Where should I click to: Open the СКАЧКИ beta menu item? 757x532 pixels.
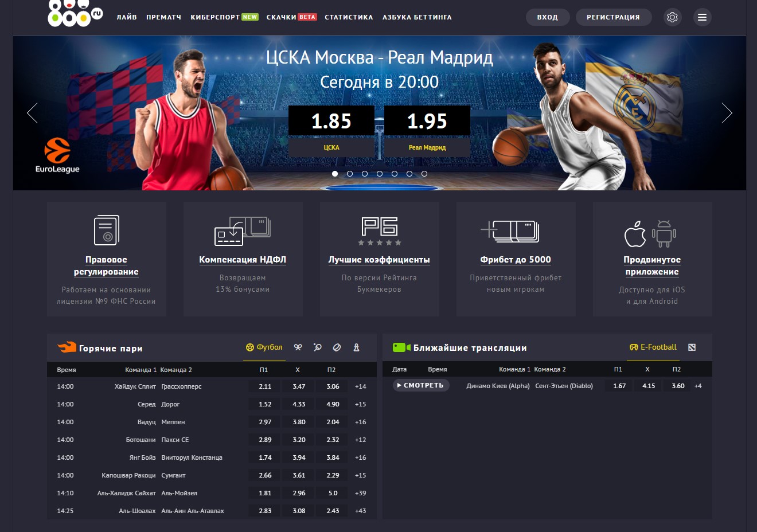pyautogui.click(x=291, y=17)
